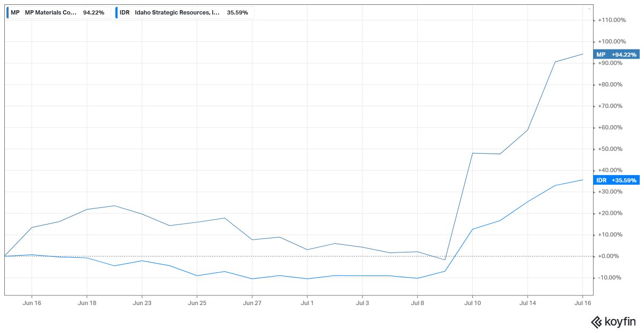The image size is (644, 333).
Task: Click the Jun 25 date label
Action: (197, 303)
